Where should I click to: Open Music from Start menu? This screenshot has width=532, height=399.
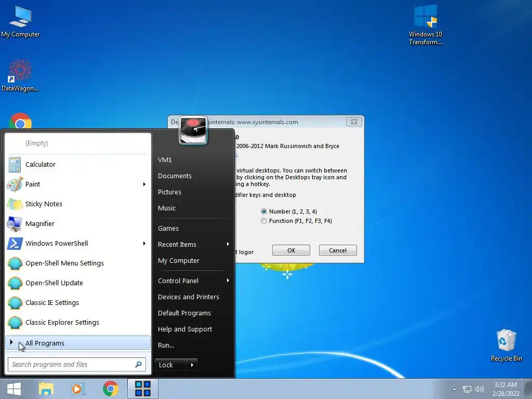pos(167,208)
